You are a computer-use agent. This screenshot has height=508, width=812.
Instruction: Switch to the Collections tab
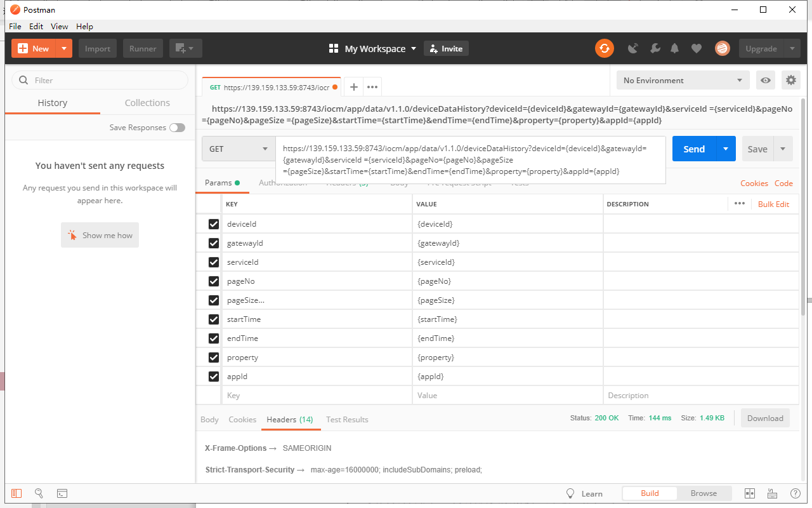pyautogui.click(x=147, y=103)
